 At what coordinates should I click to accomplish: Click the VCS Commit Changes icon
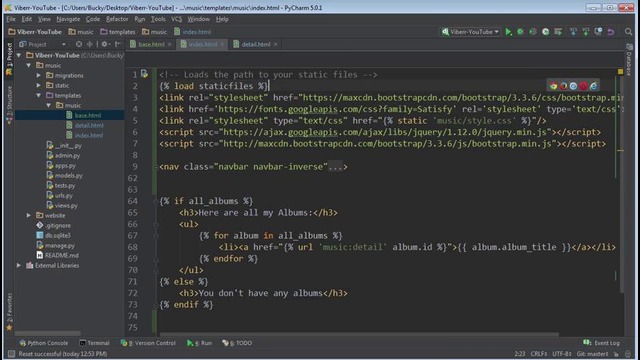tap(586, 32)
